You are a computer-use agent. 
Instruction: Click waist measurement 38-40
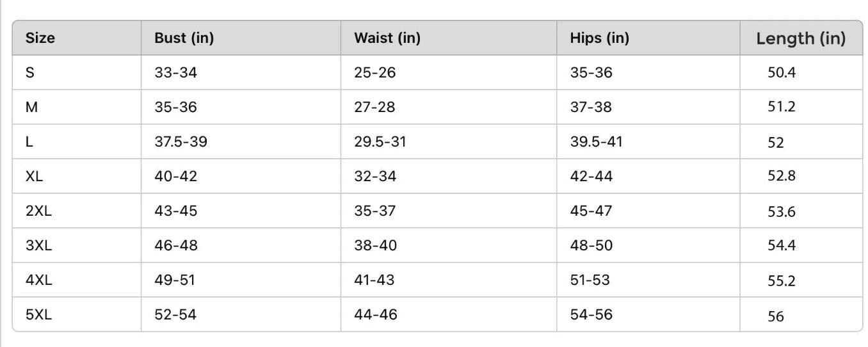[x=375, y=245]
